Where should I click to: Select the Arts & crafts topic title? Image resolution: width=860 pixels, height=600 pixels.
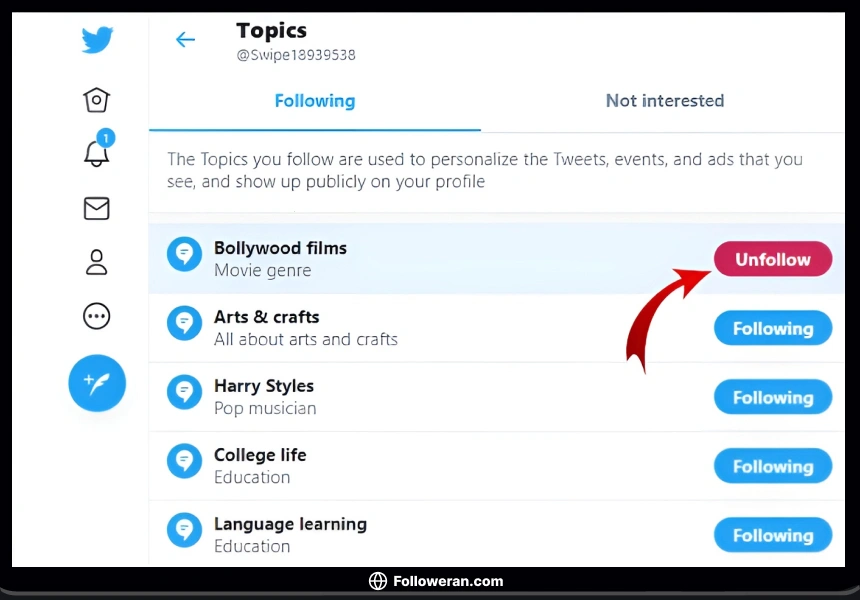click(266, 317)
